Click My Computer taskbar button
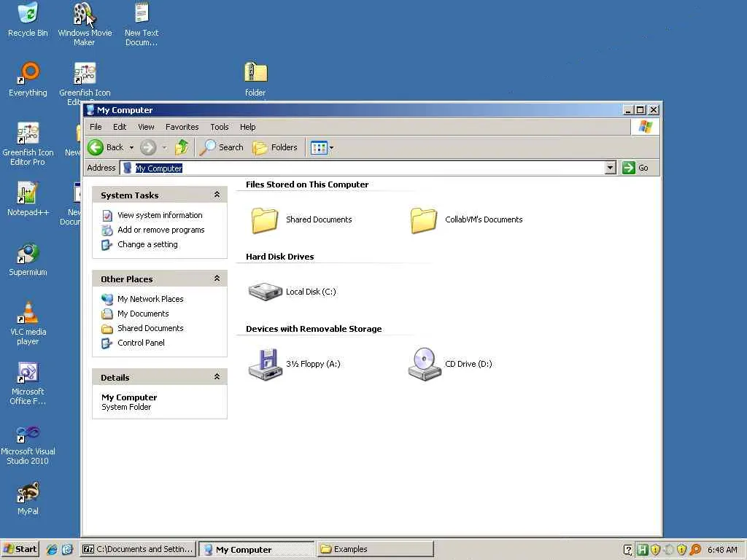 [x=256, y=549]
